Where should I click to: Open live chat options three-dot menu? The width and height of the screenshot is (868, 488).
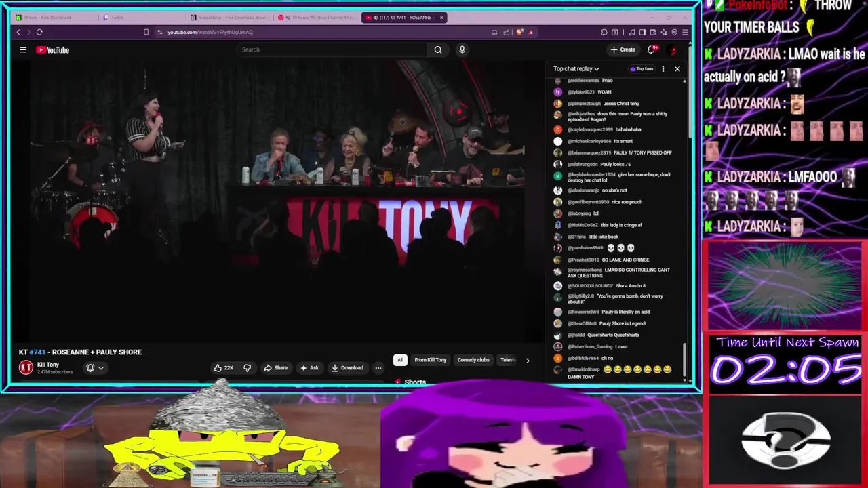coord(663,68)
